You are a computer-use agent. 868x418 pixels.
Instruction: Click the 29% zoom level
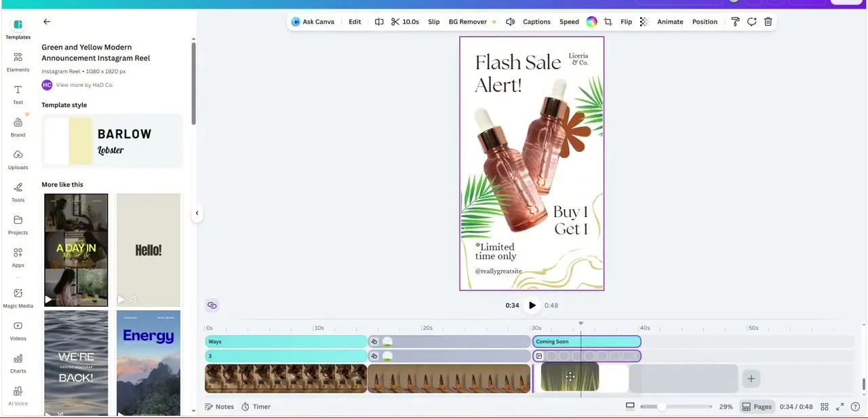[x=726, y=406]
